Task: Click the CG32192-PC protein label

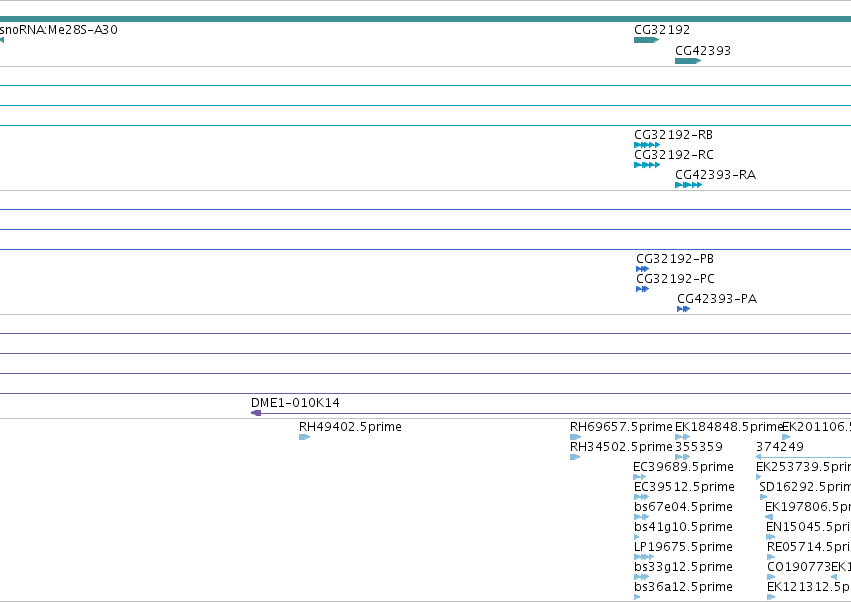Action: pos(675,278)
